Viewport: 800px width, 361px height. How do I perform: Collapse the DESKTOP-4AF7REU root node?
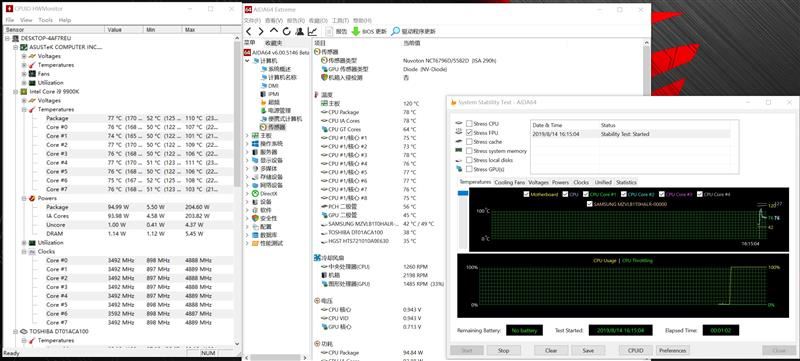pos(7,38)
